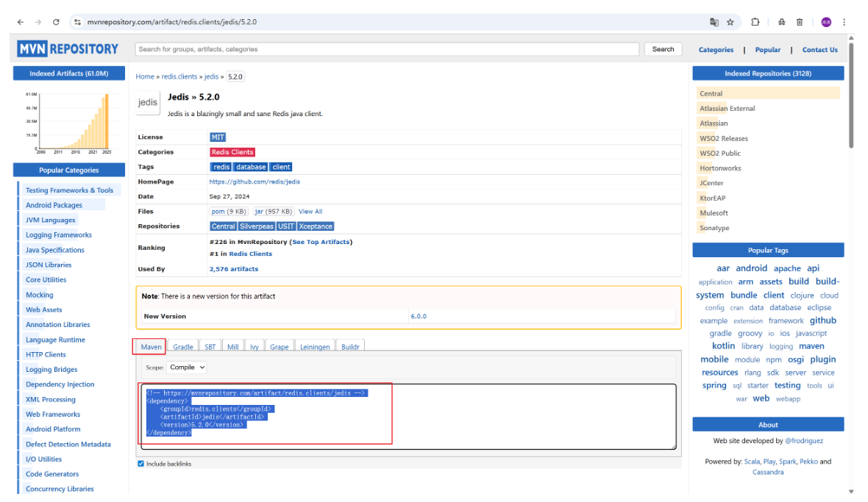Image resolution: width=868 pixels, height=502 pixels.
Task: Click the MVN Repository logo
Action: pos(68,49)
